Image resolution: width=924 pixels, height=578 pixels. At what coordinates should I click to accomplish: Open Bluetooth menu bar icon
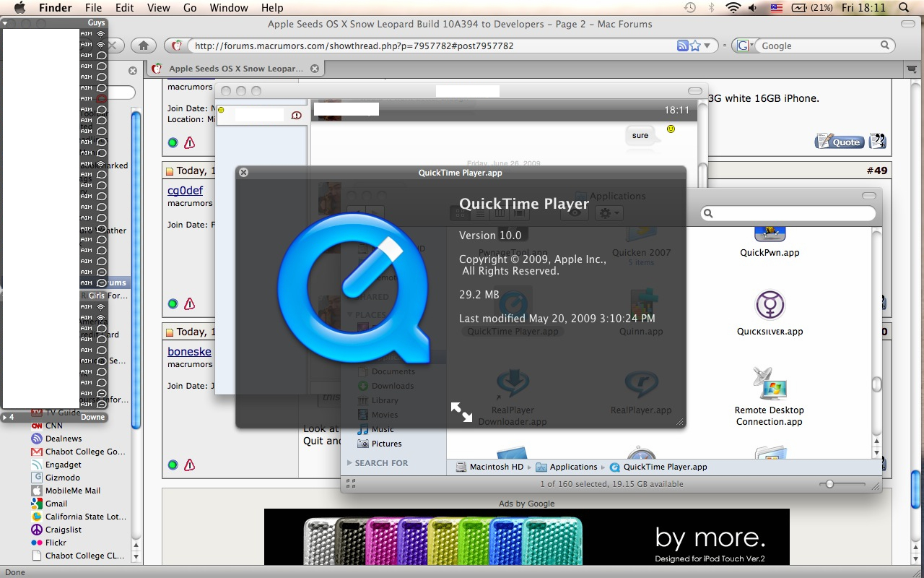pyautogui.click(x=711, y=8)
